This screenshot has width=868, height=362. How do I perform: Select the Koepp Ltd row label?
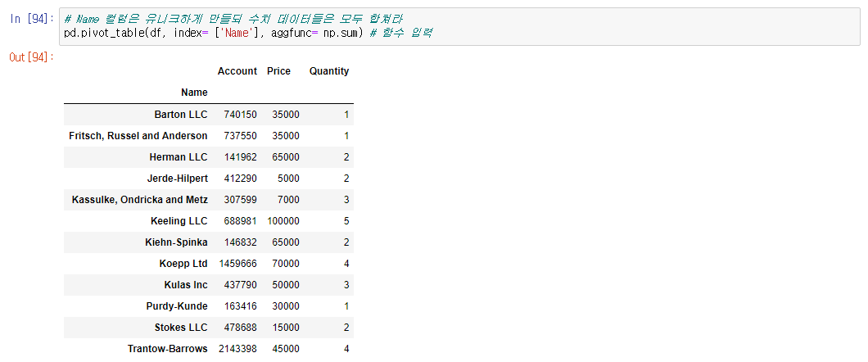pos(183,264)
